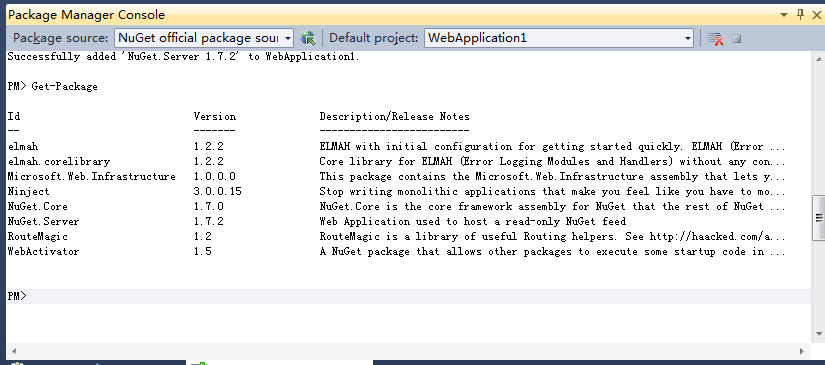Click the vertical scrollbar up arrow

tap(819, 58)
